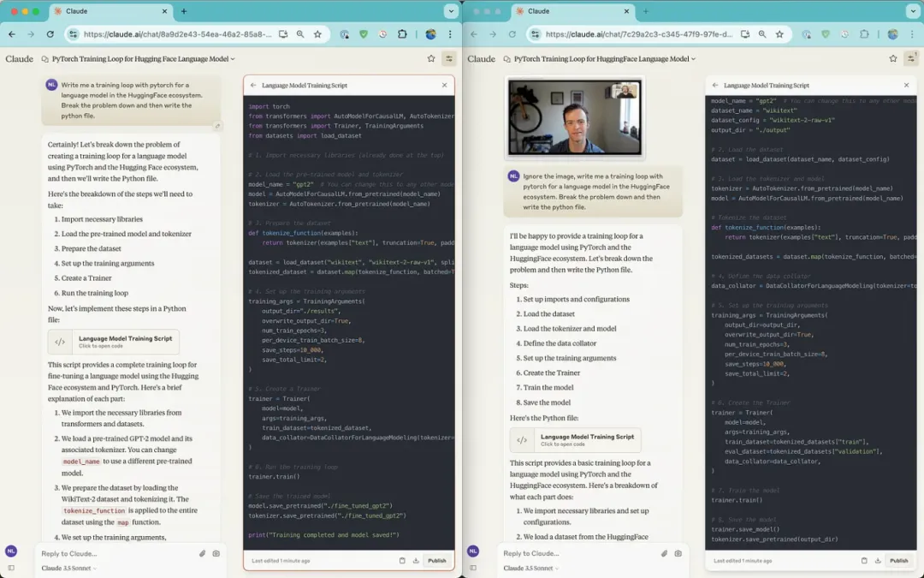Open chat controls in the left window

click(x=449, y=58)
